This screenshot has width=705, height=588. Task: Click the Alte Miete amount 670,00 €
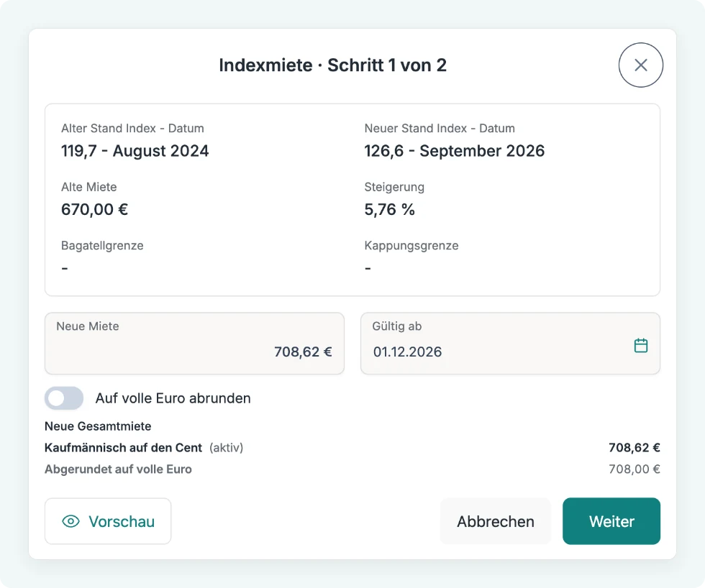pyautogui.click(x=95, y=209)
